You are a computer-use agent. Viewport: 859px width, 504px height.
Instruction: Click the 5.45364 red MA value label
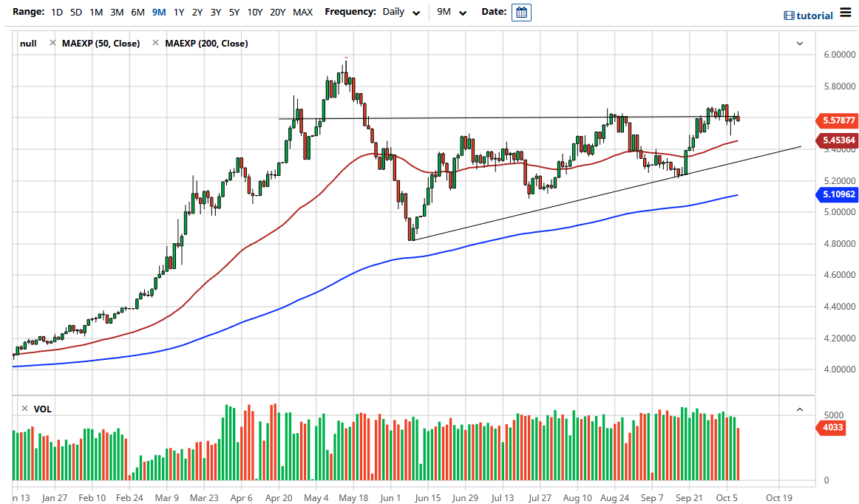(x=835, y=140)
